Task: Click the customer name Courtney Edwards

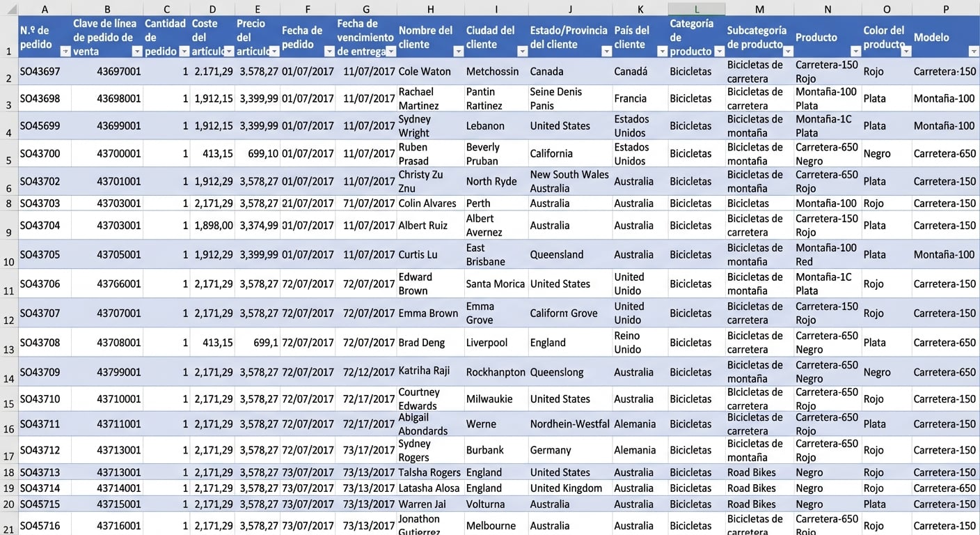Action: click(x=430, y=398)
